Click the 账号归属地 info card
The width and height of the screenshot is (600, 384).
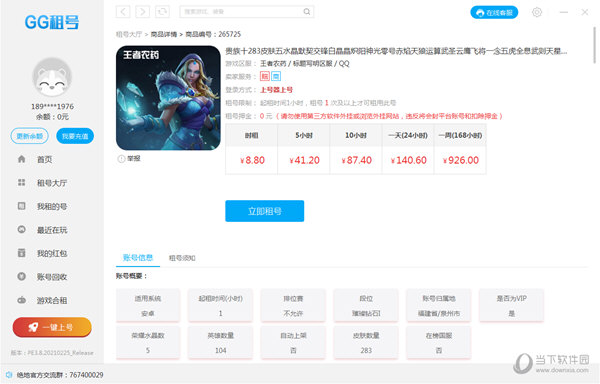[x=439, y=306]
